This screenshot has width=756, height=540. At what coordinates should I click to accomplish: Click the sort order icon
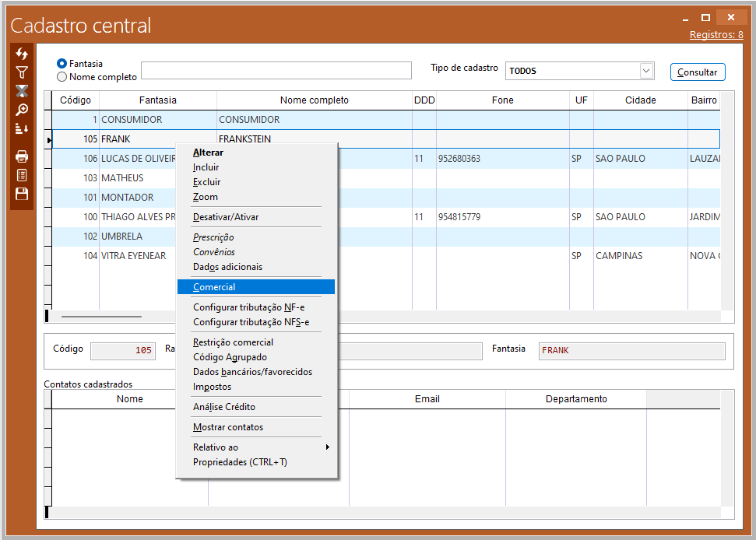tap(22, 128)
